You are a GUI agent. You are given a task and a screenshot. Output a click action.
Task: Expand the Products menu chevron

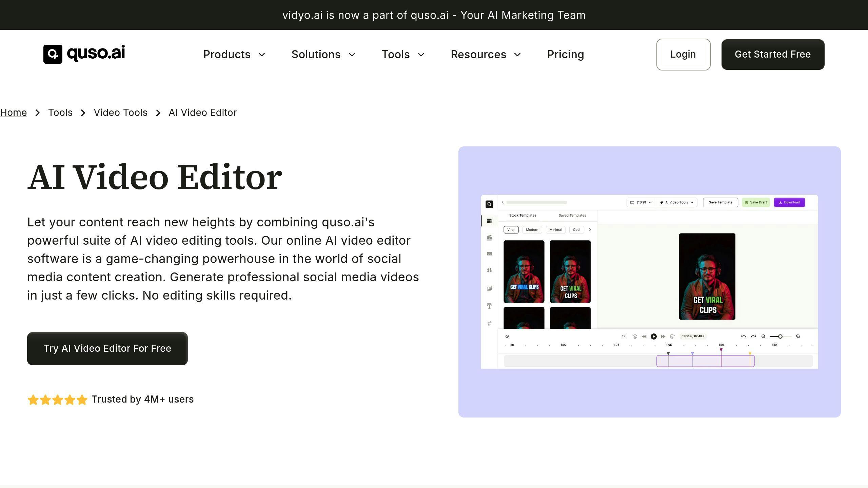[262, 55]
